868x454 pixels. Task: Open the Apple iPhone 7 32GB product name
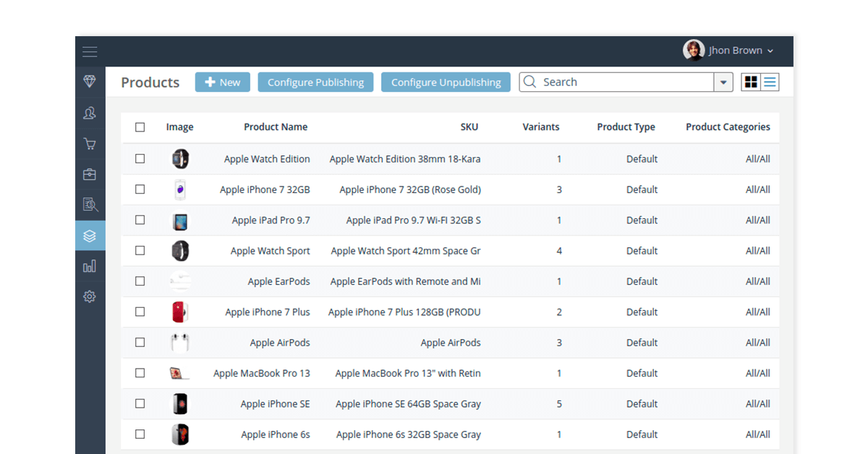(x=265, y=189)
